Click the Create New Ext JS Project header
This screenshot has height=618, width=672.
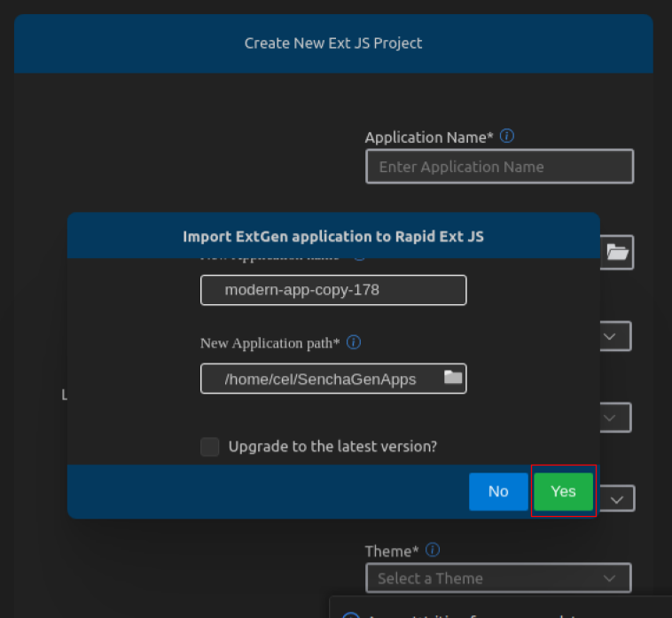coord(333,43)
